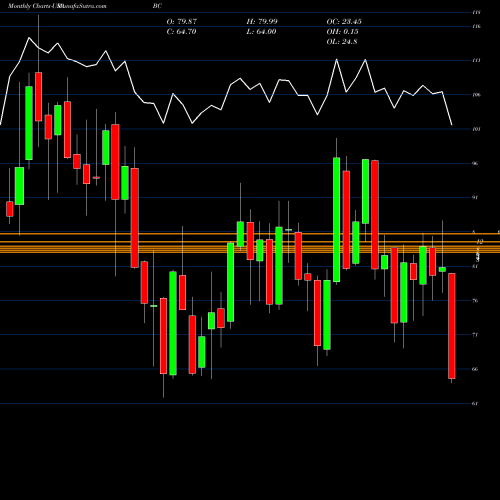The image size is (500, 500).
Task: Click the 91 price axis label
Action: pos(475,197)
